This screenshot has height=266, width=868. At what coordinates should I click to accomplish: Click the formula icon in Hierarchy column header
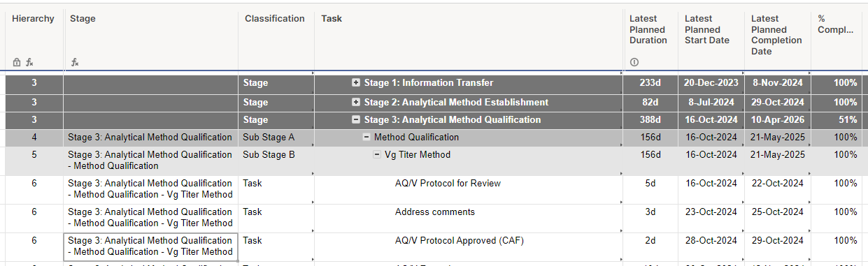point(29,62)
